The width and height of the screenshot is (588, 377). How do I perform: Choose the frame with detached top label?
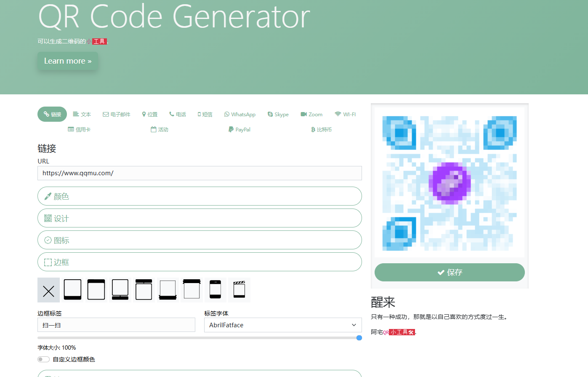(x=144, y=290)
